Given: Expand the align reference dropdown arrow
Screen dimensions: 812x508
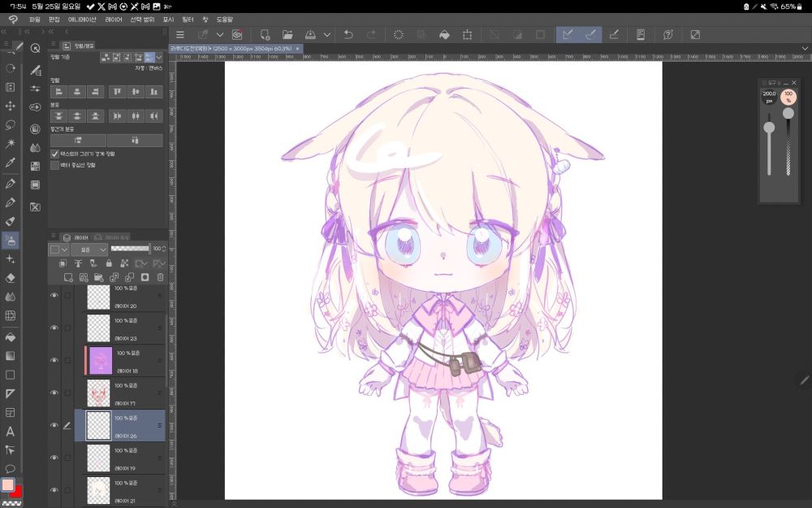Looking at the screenshot, I should [x=159, y=57].
